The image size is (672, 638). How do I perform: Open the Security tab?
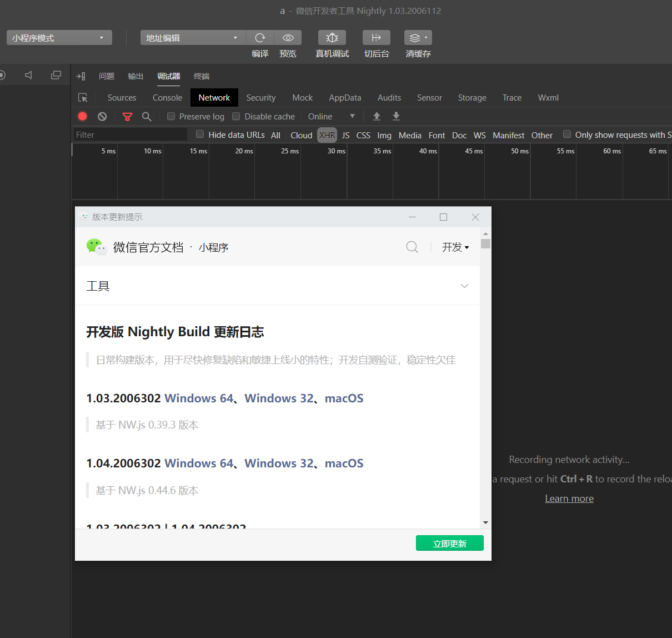click(x=261, y=98)
